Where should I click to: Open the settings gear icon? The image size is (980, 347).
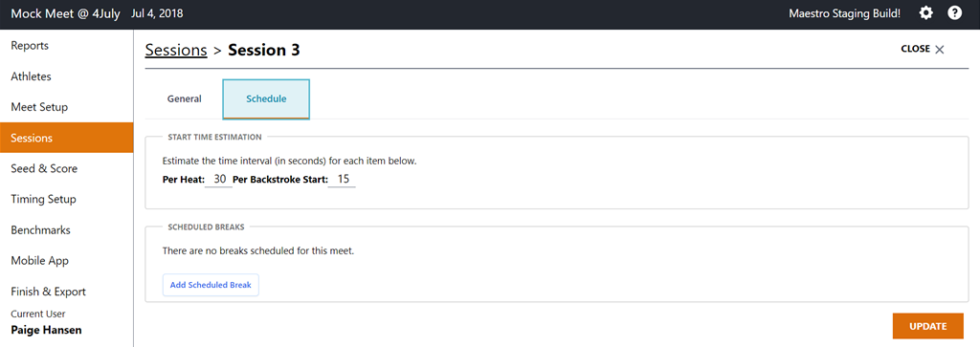point(925,13)
